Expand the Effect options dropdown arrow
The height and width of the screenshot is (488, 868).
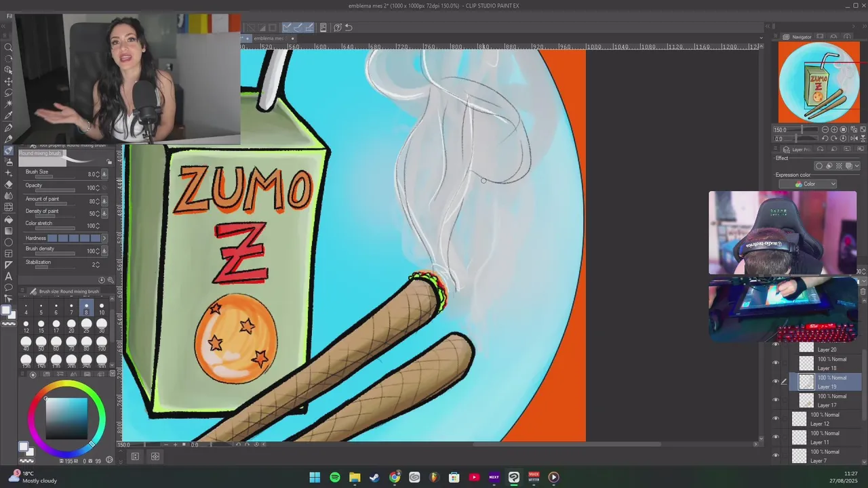[857, 165]
